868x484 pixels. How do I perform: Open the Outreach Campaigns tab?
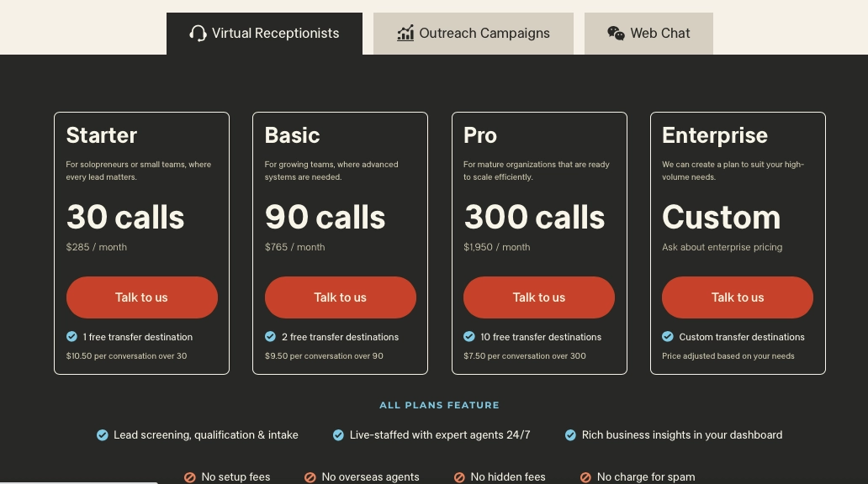(474, 33)
